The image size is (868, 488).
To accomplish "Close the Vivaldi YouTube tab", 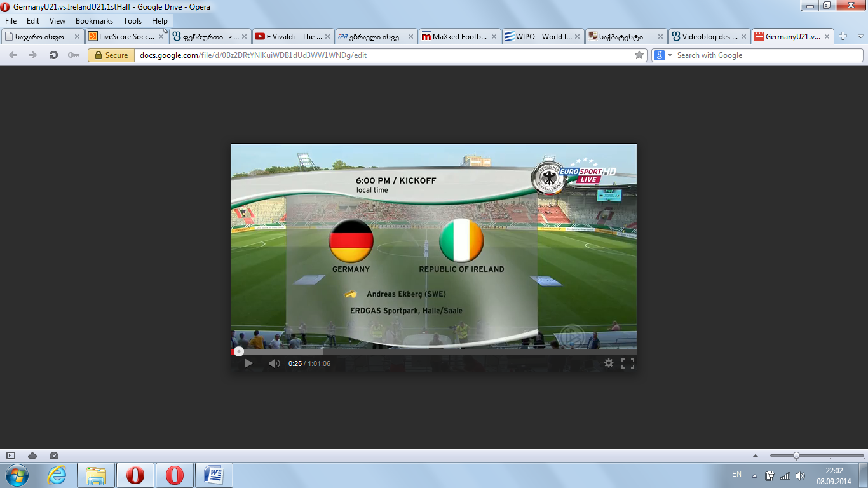I will [327, 37].
